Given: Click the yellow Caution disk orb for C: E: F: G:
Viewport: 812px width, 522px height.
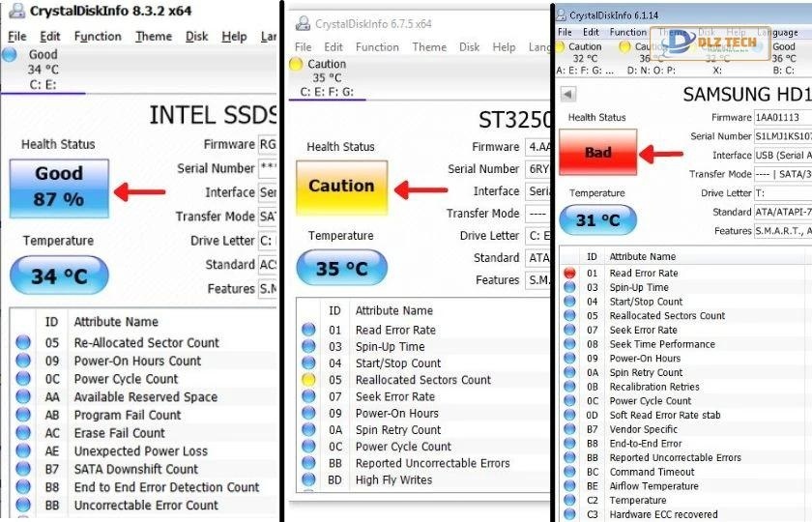Looking at the screenshot, I should point(296,64).
